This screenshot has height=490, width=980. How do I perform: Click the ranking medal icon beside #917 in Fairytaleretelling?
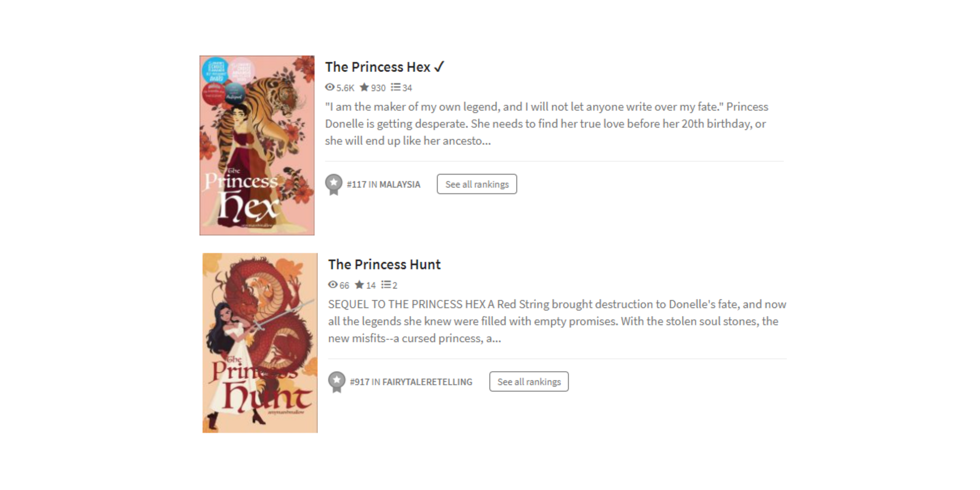coord(337,382)
